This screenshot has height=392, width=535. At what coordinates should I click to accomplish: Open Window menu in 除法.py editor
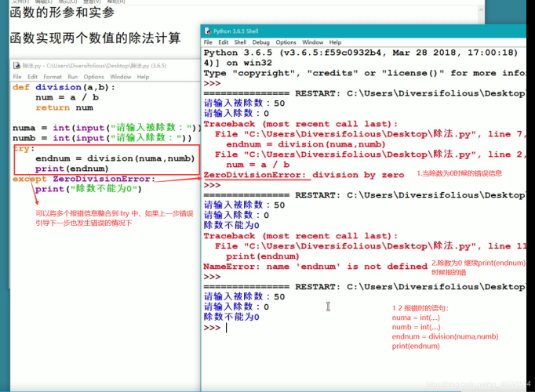tap(121, 77)
